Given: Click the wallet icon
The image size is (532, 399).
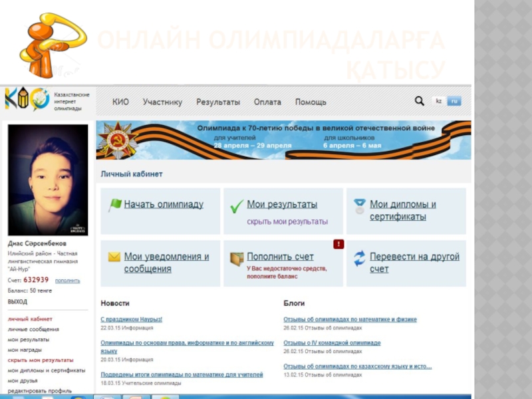Looking at the screenshot, I should coord(237,259).
